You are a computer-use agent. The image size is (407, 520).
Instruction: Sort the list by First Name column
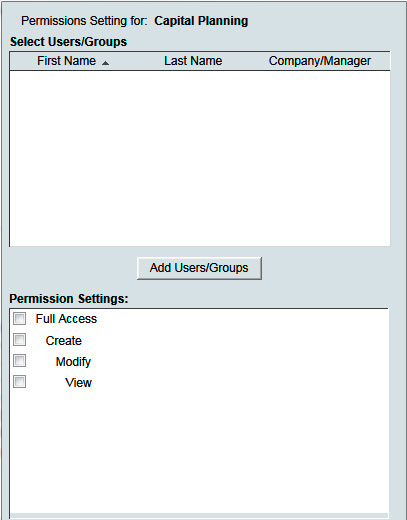[66, 61]
